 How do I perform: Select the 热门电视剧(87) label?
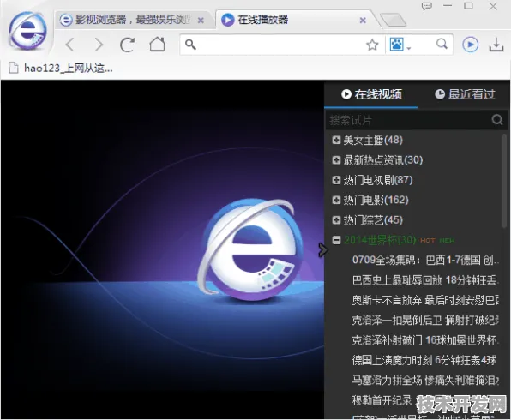pos(378,180)
